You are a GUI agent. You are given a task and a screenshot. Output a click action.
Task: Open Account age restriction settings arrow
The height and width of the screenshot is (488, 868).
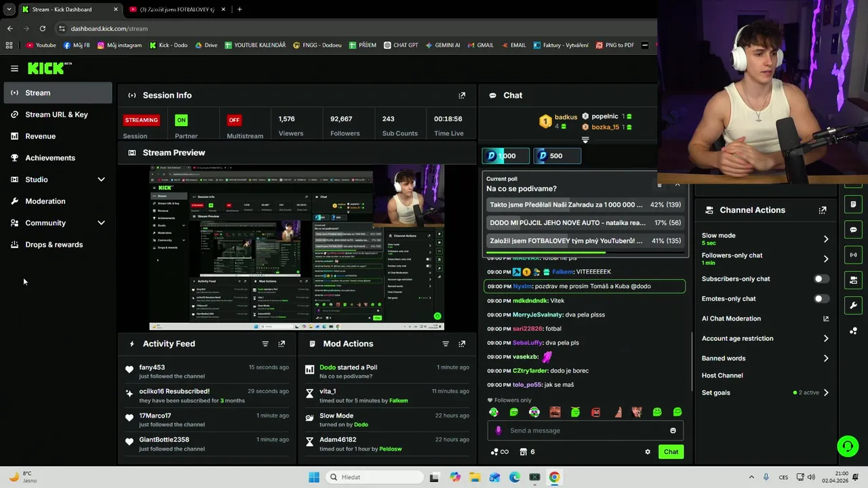825,338
